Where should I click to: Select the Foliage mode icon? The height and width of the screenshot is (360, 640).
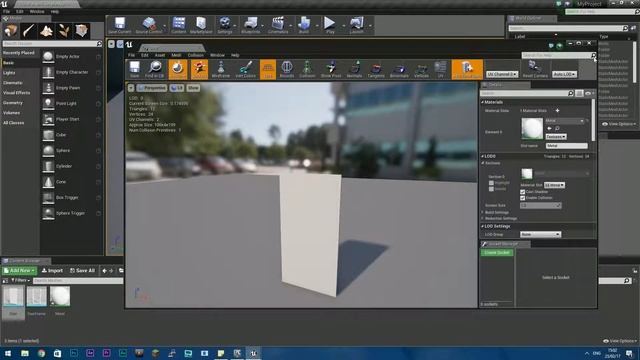64,31
